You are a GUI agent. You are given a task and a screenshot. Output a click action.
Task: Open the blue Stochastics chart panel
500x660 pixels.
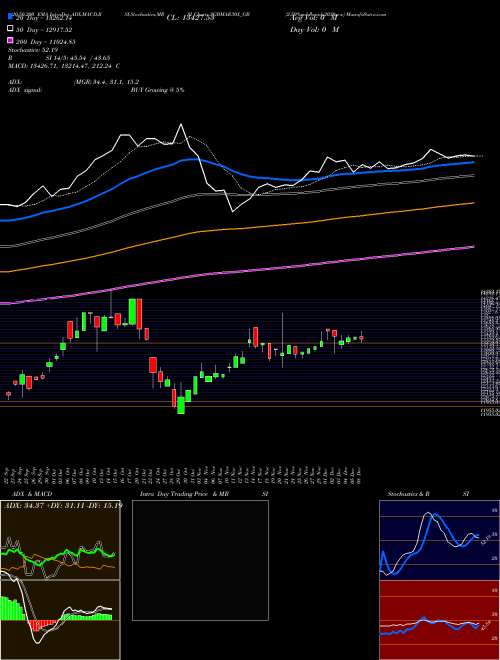439,540
